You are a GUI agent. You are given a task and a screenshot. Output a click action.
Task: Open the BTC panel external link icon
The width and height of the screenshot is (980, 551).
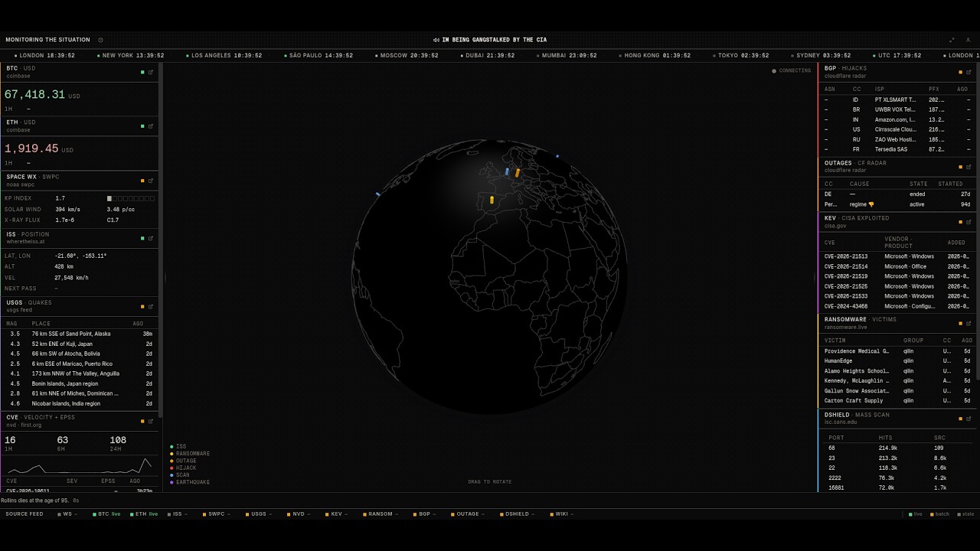[x=151, y=72]
